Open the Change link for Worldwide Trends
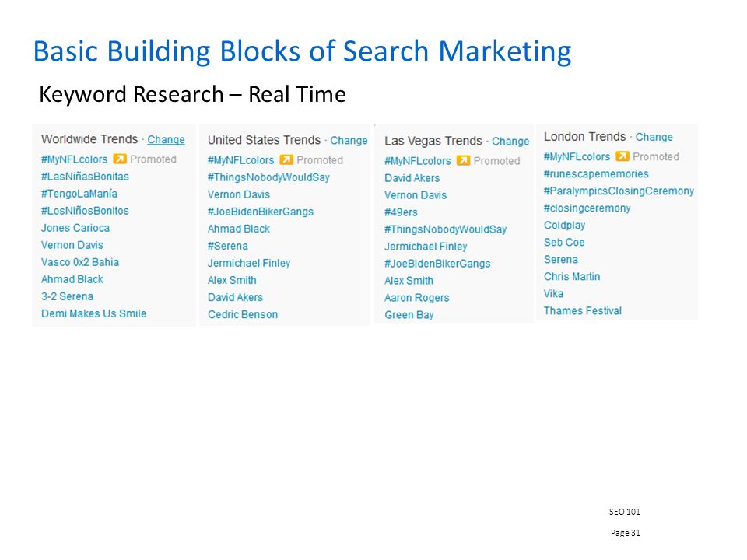Screen dimensions: 747x560 tap(166, 139)
